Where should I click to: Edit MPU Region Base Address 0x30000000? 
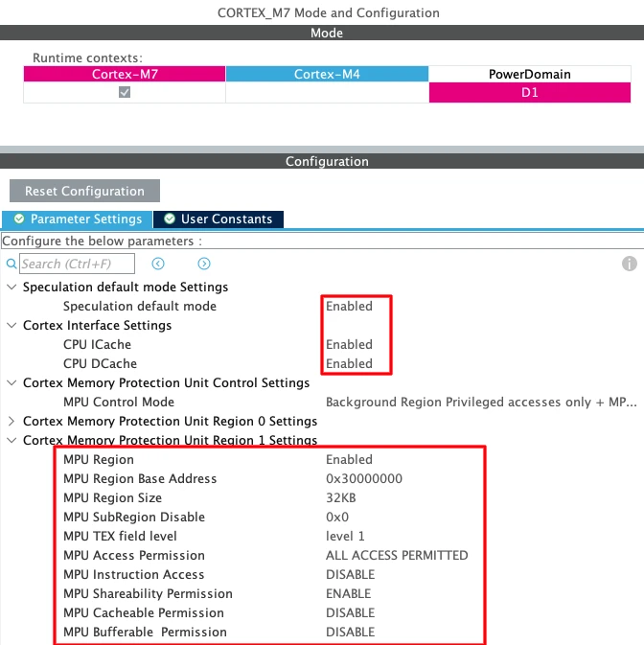tap(364, 479)
